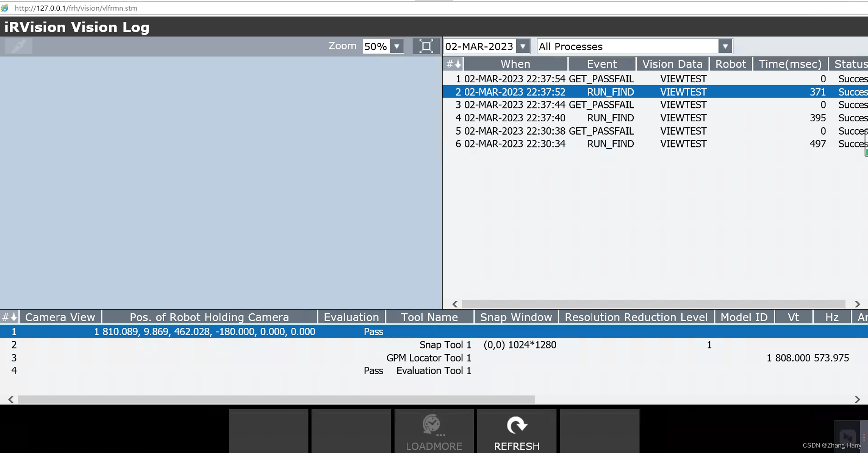Viewport: 868px width, 453px height.
Task: Click the zoom toggle fullscreen icon
Action: (x=426, y=46)
